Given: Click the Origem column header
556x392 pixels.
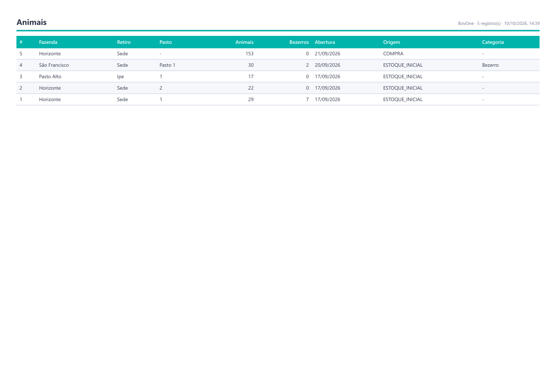Looking at the screenshot, I should (392, 42).
